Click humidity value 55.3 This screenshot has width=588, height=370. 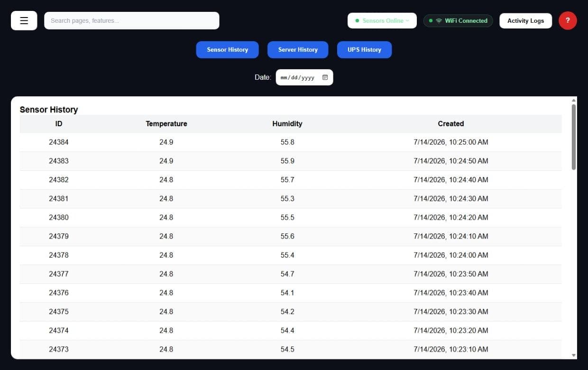(287, 199)
